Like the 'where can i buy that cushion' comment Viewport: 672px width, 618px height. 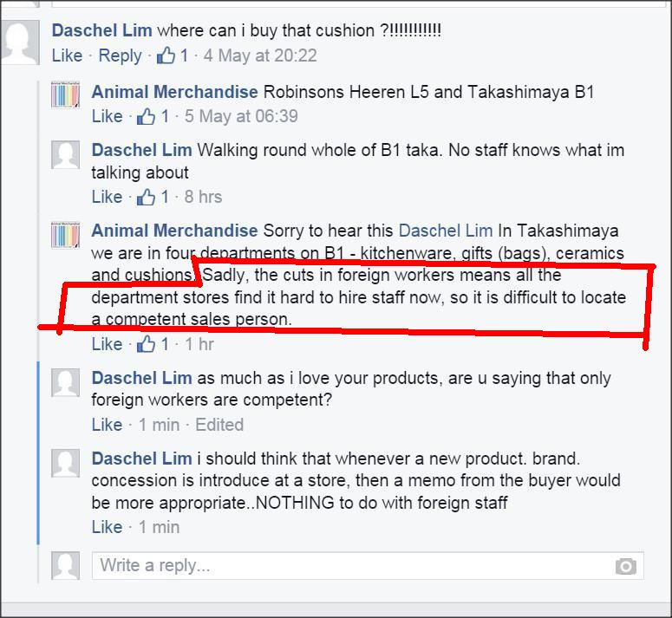tap(67, 55)
